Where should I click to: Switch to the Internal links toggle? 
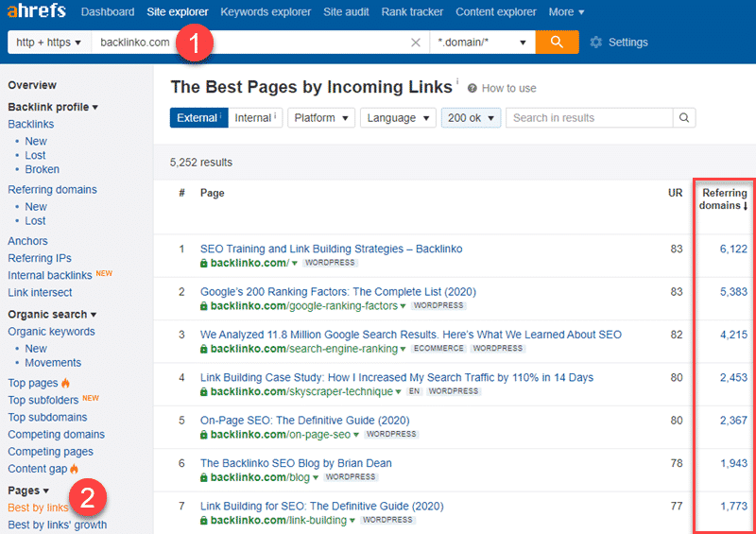coord(256,118)
